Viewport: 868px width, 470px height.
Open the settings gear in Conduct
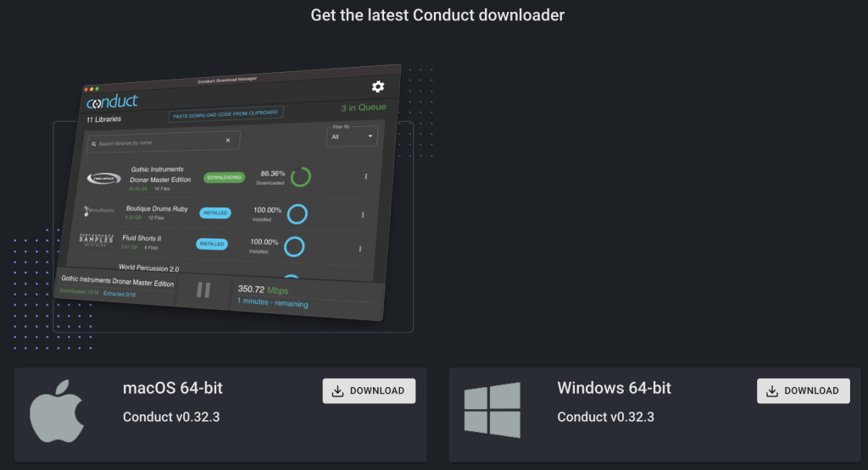pyautogui.click(x=378, y=87)
